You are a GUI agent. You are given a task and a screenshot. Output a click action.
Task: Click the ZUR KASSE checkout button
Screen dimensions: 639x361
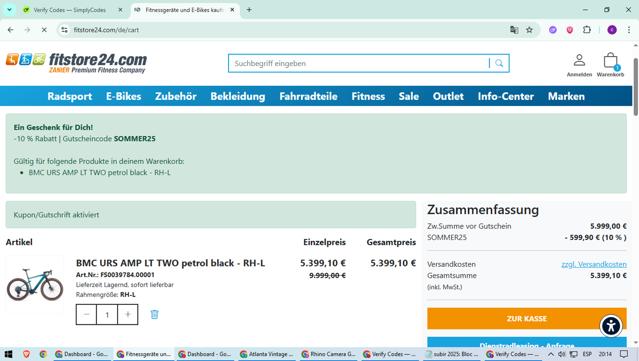[527, 318]
